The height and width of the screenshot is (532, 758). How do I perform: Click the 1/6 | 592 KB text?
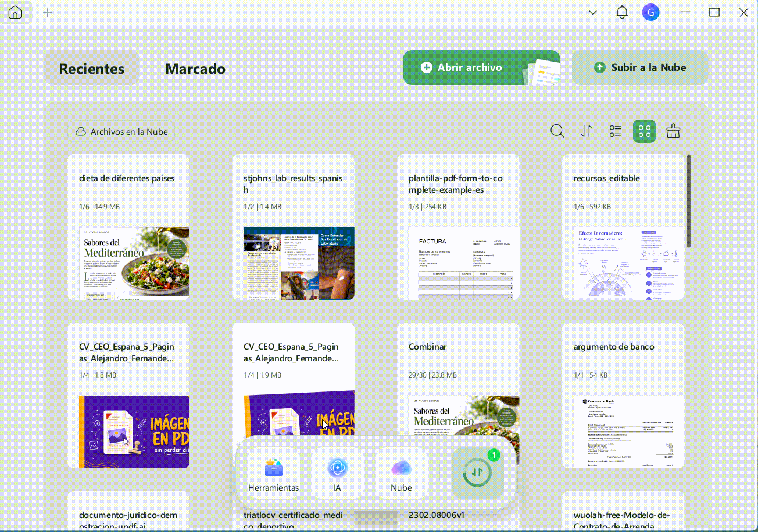(592, 207)
